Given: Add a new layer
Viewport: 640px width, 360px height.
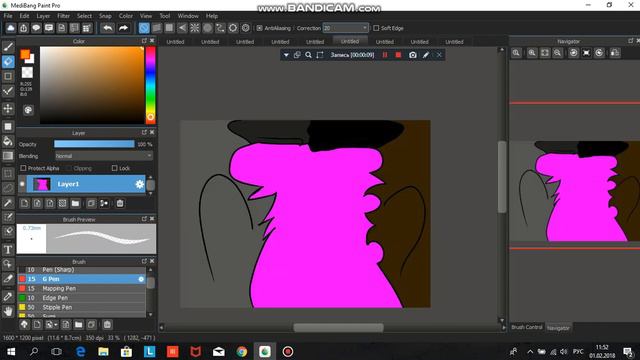Looking at the screenshot, I should click(x=24, y=203).
